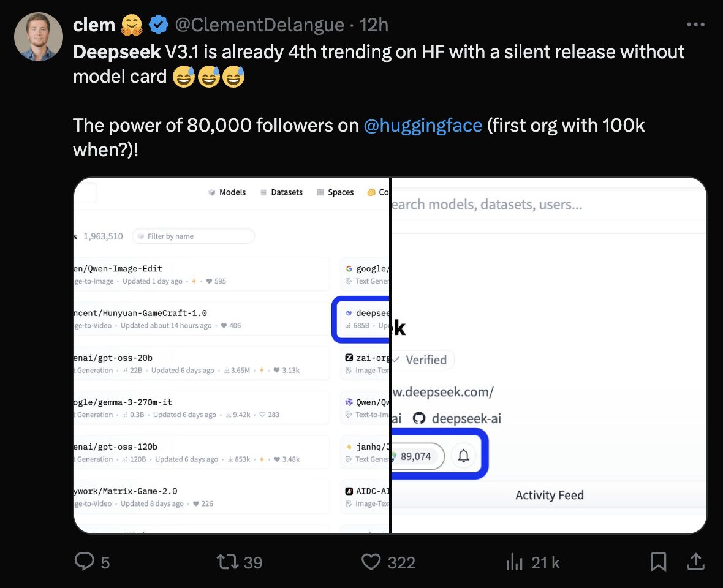The image size is (723, 588).
Task: Open the three-dot more options menu
Action: [x=696, y=25]
